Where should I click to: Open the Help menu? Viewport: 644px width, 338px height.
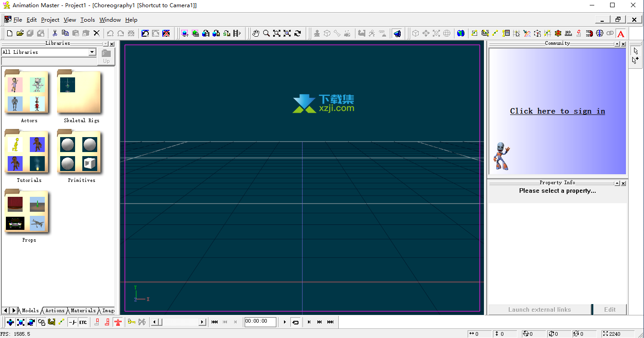tap(131, 20)
